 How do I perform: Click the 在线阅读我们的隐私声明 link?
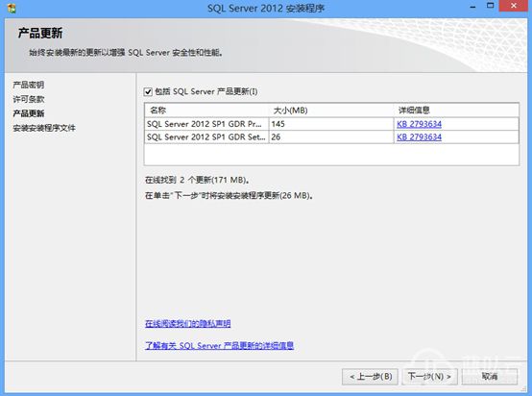(x=187, y=323)
